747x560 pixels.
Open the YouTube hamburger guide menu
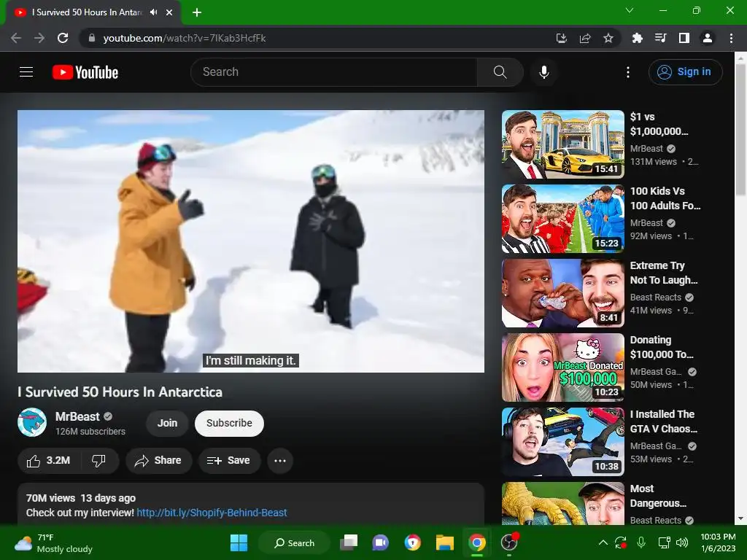tap(26, 72)
